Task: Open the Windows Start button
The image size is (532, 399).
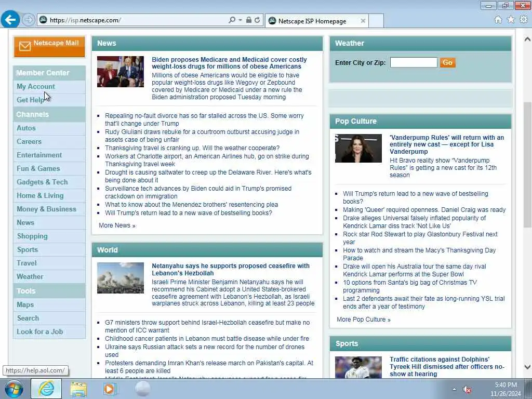Action: pos(14,389)
